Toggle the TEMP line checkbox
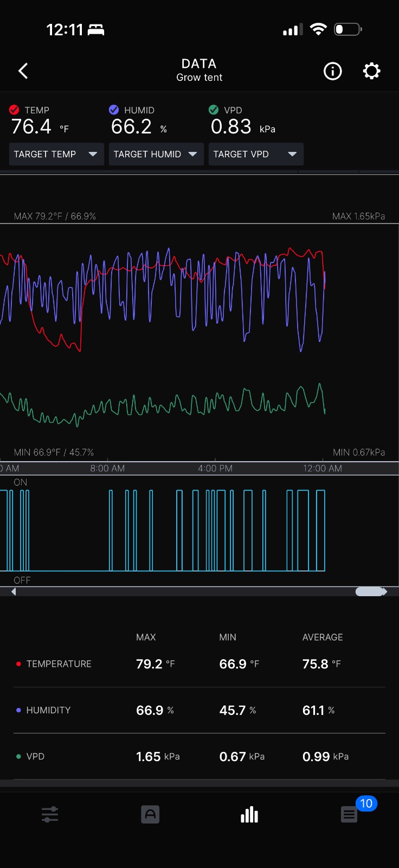The image size is (399, 868). [x=15, y=110]
